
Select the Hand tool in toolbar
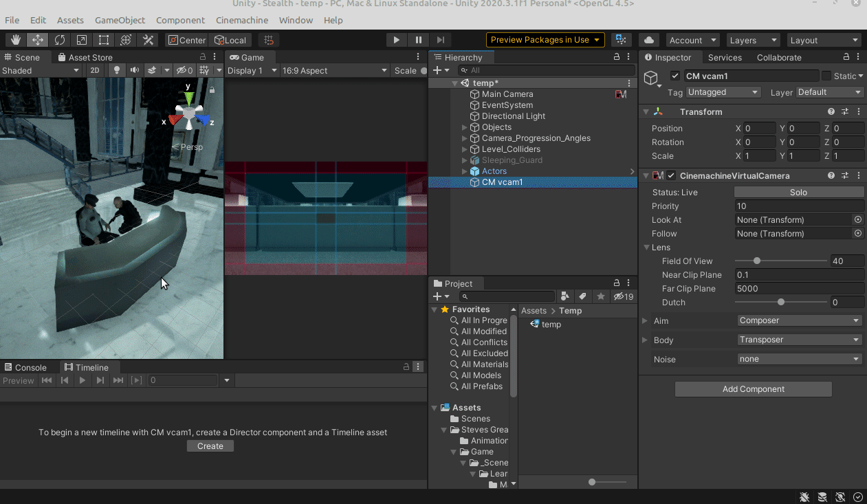click(x=15, y=40)
